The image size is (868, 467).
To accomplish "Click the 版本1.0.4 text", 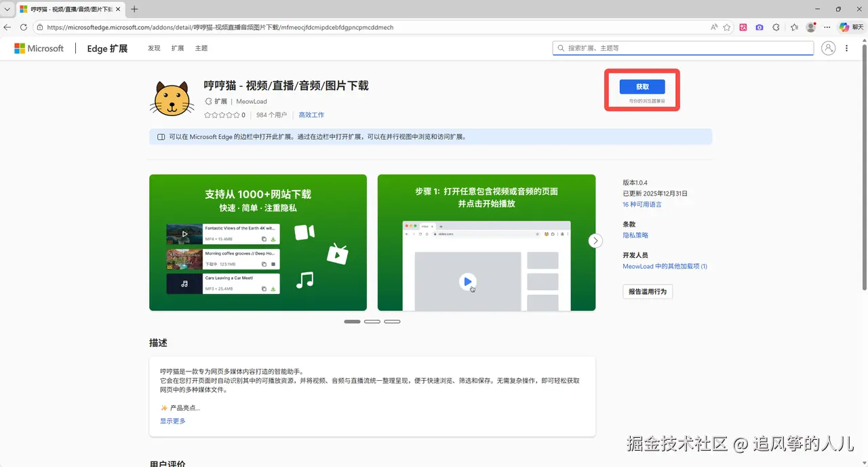I will click(635, 183).
